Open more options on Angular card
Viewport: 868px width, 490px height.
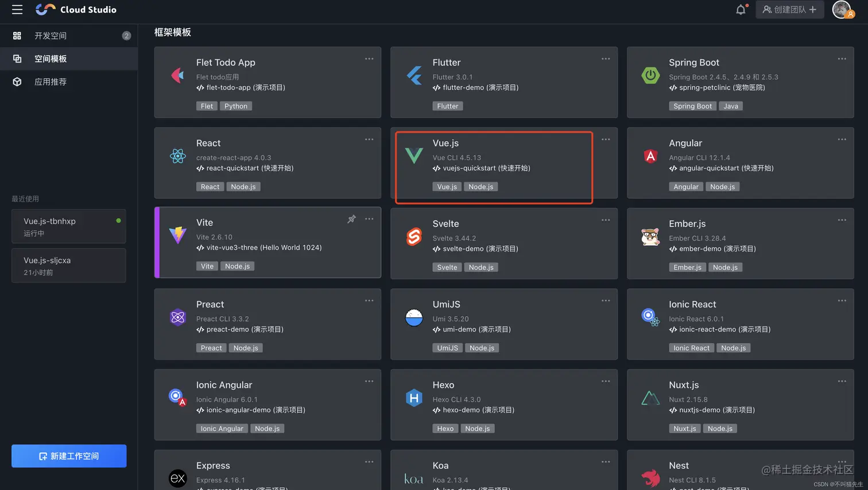tap(842, 139)
